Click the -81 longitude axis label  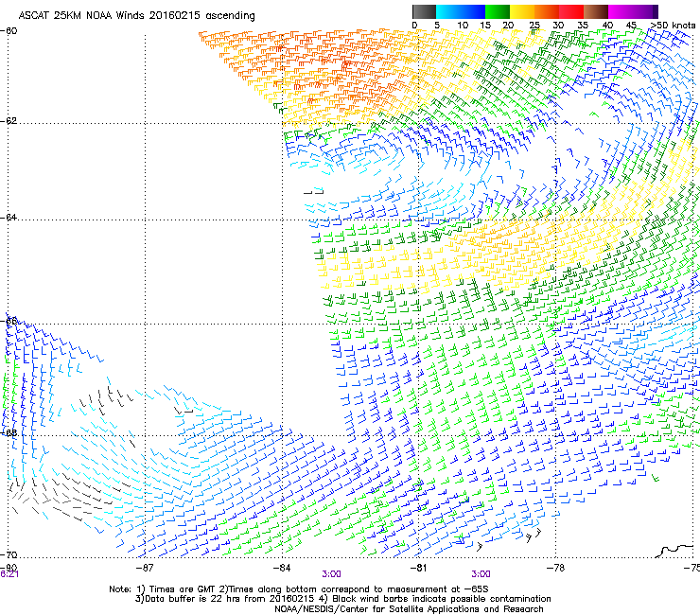[x=418, y=567]
